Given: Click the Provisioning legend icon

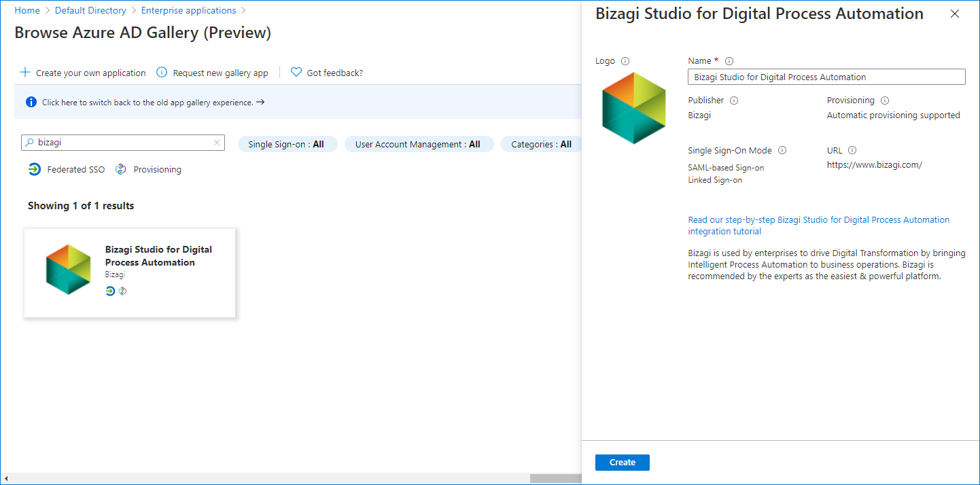Looking at the screenshot, I should tap(121, 169).
